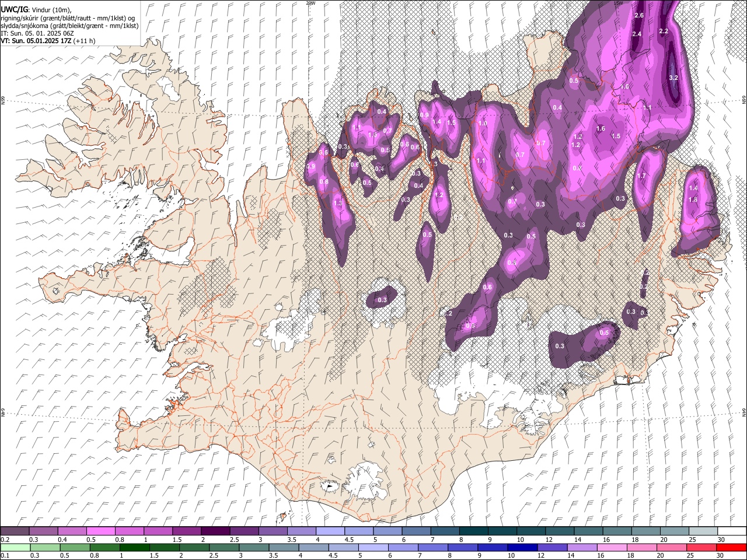Click the 'UWC/IG' title text
747x560 pixels.
point(14,9)
